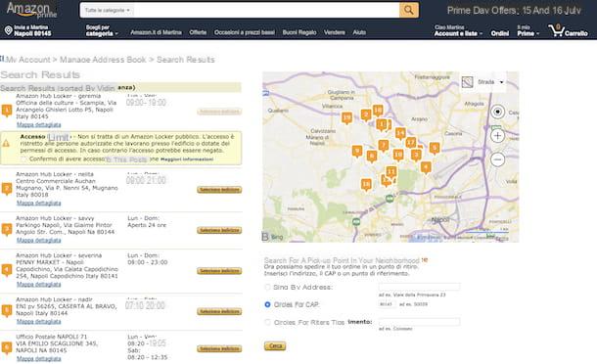This screenshot has height=364, width=597.
Task: Locate me on the map
Action: click(497, 112)
